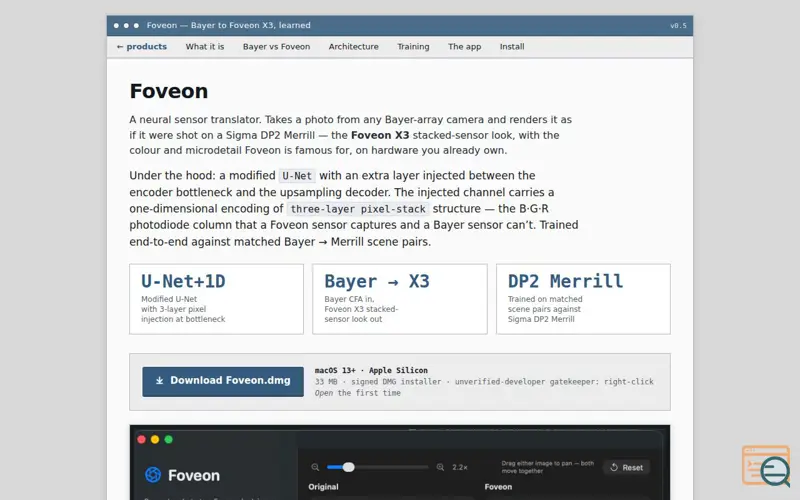Click the Drag either image to pan hint
800x500 pixels.
pyautogui.click(x=547, y=467)
